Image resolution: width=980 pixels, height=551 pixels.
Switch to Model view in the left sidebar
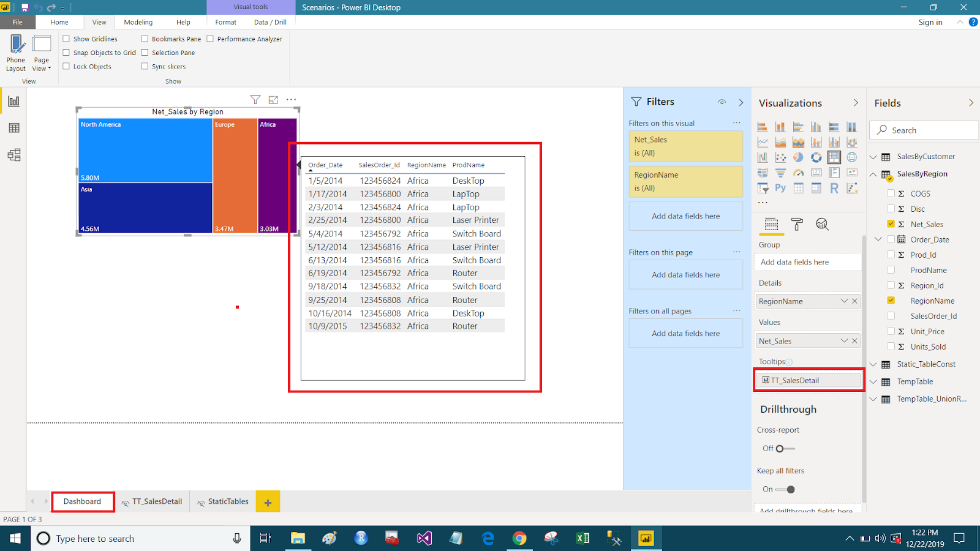click(13, 155)
